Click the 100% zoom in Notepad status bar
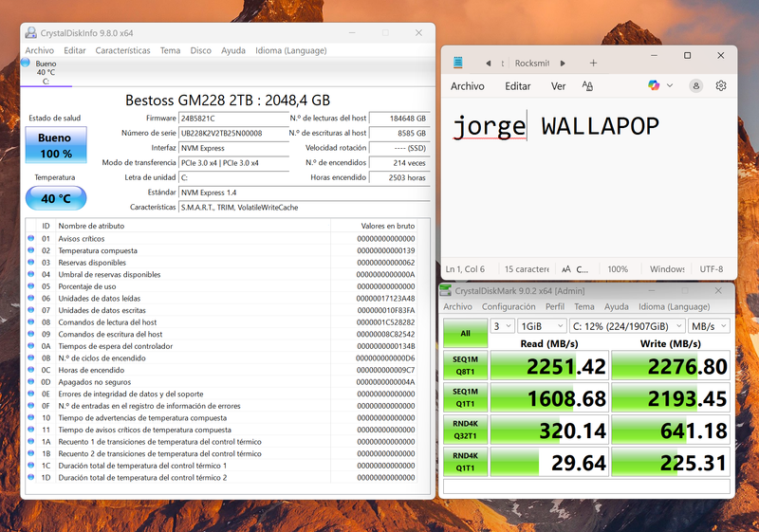The height and width of the screenshot is (532, 759). coord(618,269)
